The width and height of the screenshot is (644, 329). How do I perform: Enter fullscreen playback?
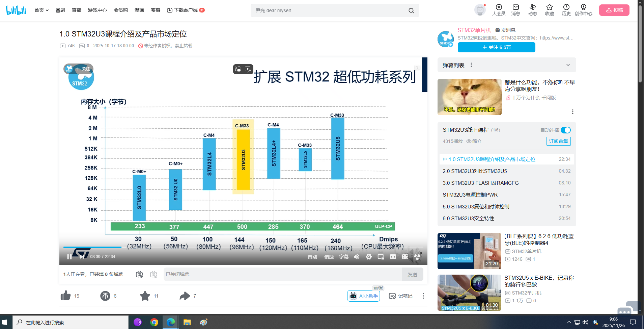tap(405, 257)
